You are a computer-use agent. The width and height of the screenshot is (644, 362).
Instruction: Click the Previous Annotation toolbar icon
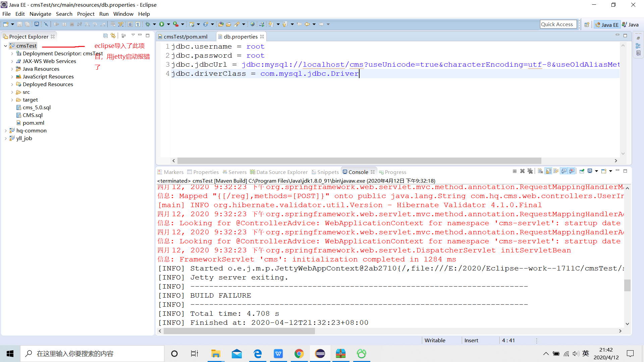(x=285, y=24)
